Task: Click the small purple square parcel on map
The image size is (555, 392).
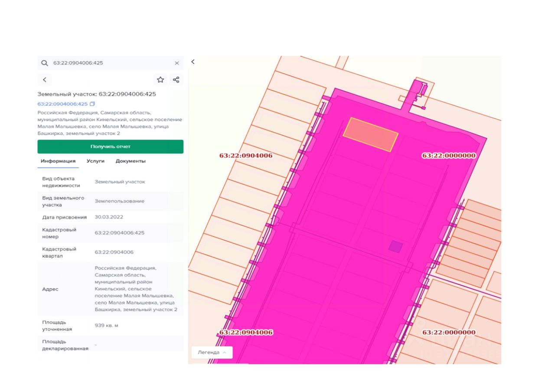Action: tap(395, 247)
